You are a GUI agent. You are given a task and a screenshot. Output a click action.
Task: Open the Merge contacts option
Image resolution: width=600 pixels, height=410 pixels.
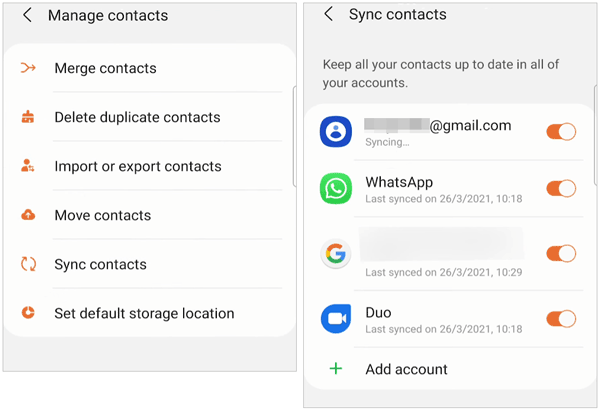click(x=150, y=68)
